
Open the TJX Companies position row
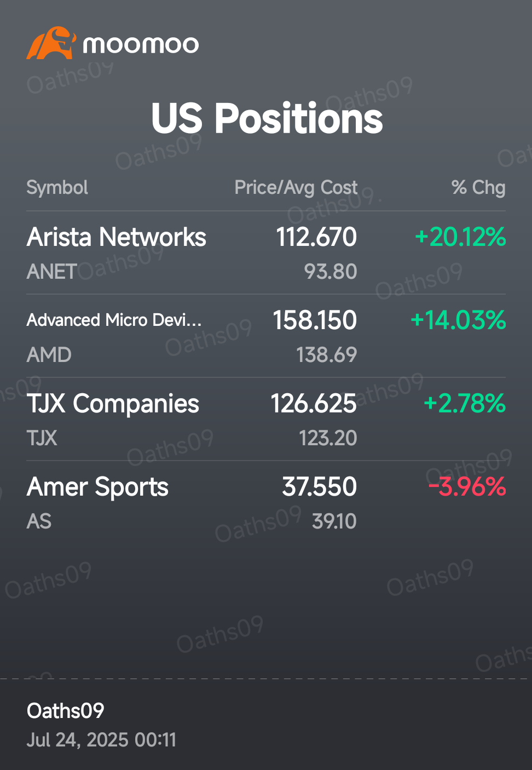click(x=266, y=420)
